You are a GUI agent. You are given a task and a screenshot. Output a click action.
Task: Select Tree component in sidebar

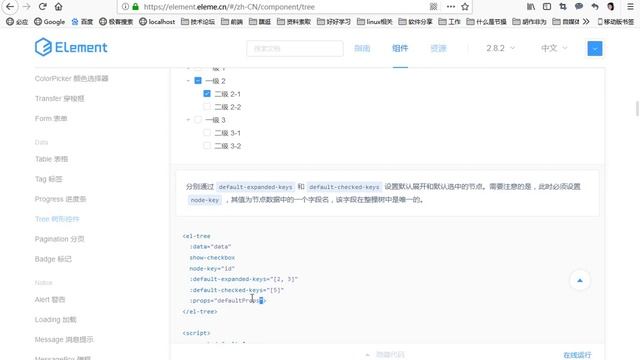point(57,219)
